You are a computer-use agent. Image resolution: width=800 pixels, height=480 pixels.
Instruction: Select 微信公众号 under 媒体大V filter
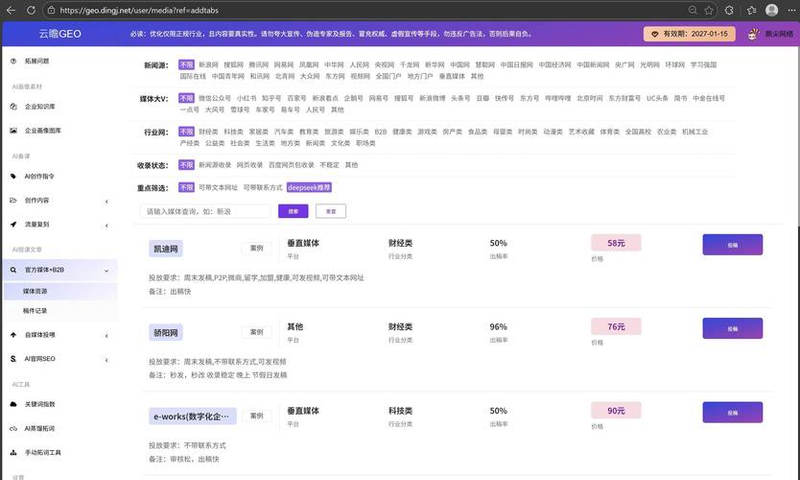[215, 99]
